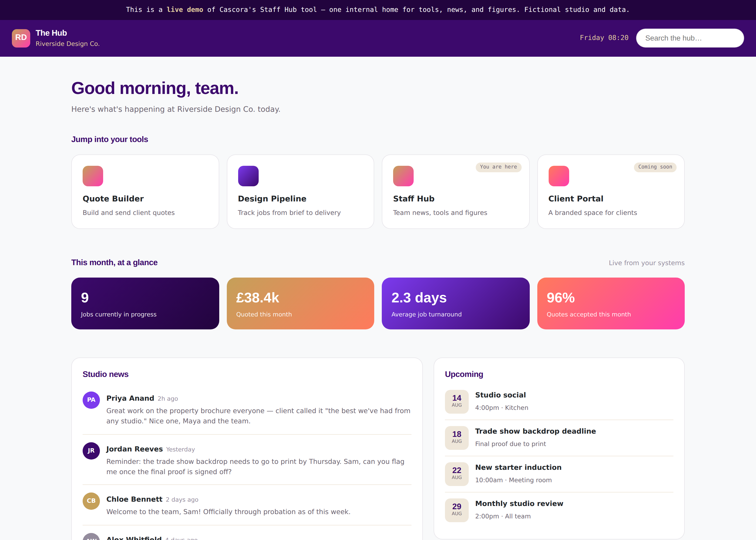Open the Design Pipeline tool icon
Viewport: 756px width, 540px height.
[248, 176]
